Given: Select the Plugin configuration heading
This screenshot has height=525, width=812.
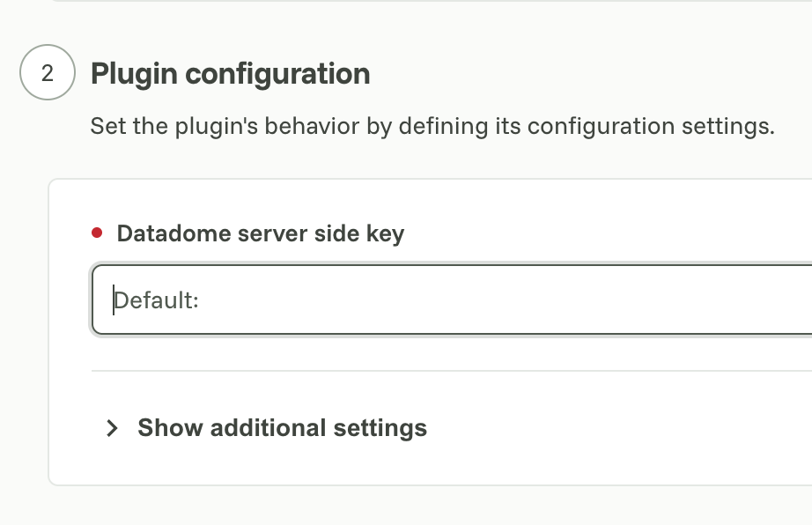Looking at the screenshot, I should tap(231, 73).
